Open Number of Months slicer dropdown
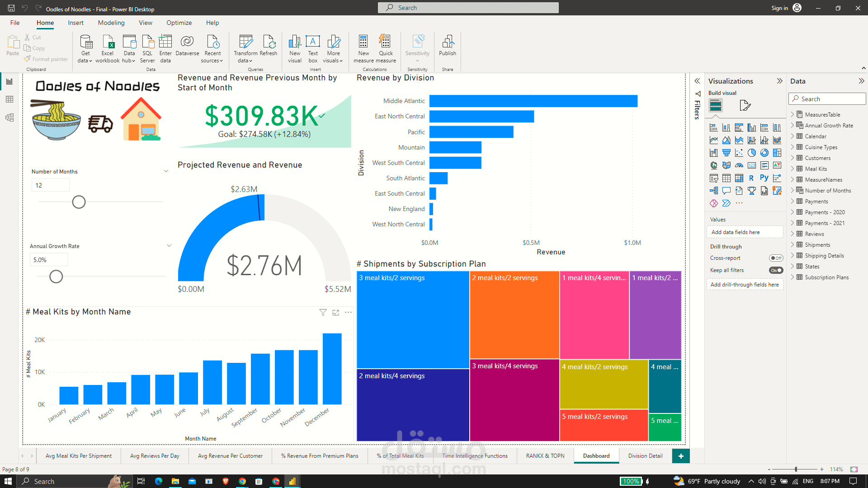The height and width of the screenshot is (488, 868). 166,171
